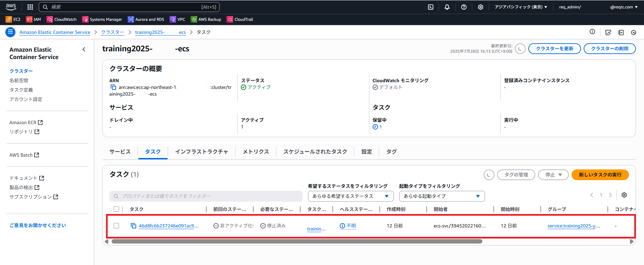
Task: Open console settings gear in header
Action: 481,7
